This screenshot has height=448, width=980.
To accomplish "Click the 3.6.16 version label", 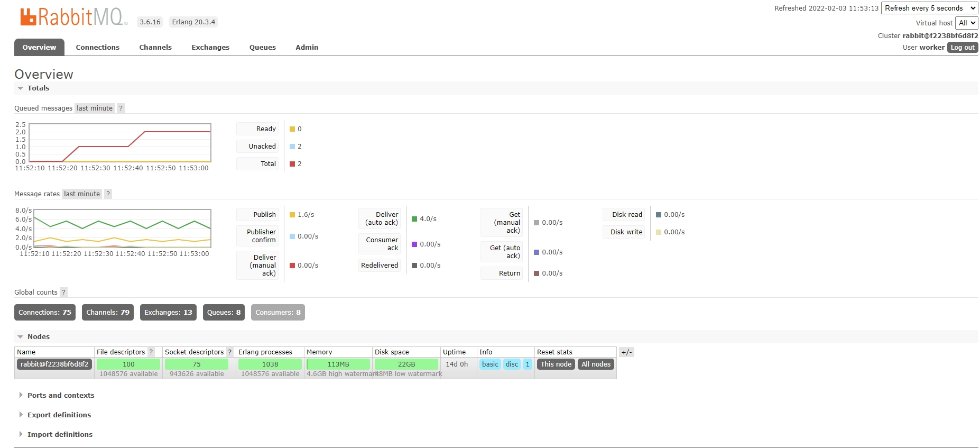I will (150, 22).
